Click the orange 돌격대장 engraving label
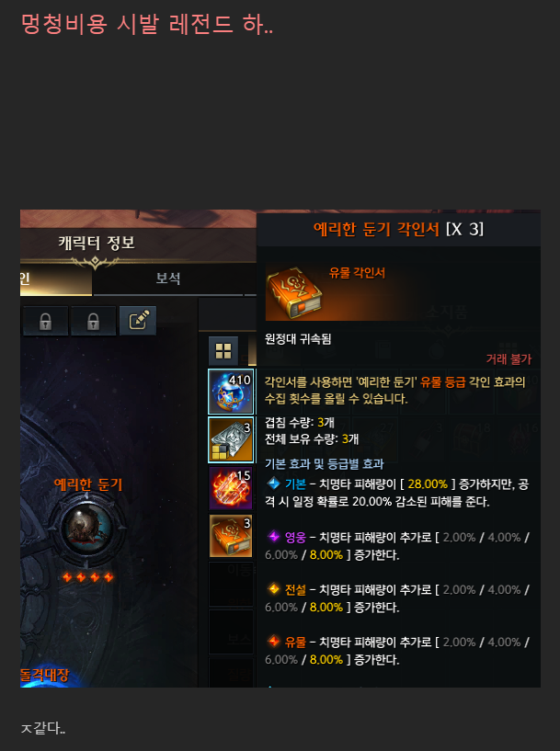Viewport: 560px width, 751px height. tap(44, 675)
